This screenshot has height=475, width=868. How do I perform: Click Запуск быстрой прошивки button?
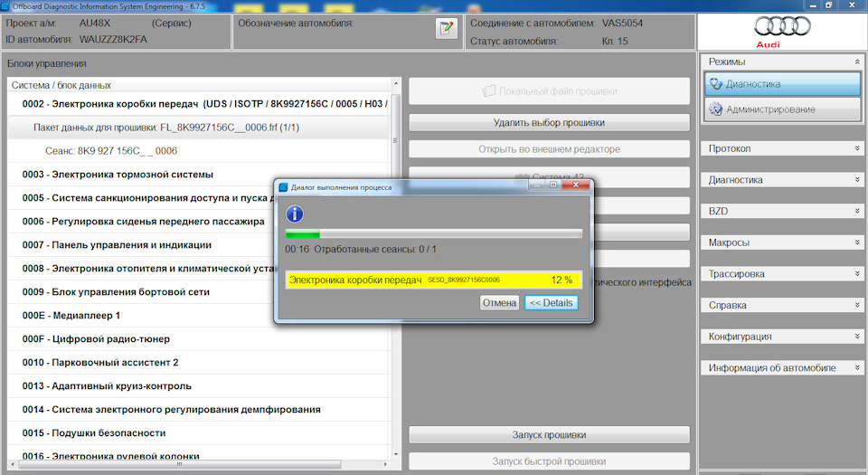click(x=549, y=461)
